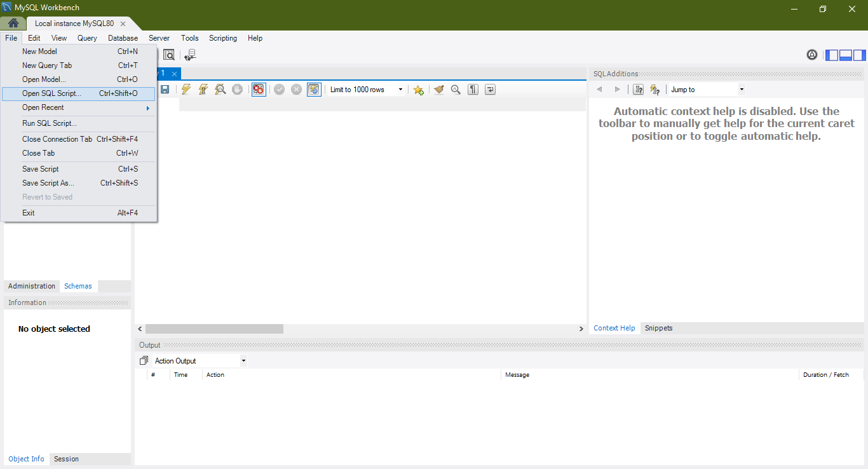The height and width of the screenshot is (469, 868).
Task: Click manual context help lightning icon
Action: (x=655, y=90)
